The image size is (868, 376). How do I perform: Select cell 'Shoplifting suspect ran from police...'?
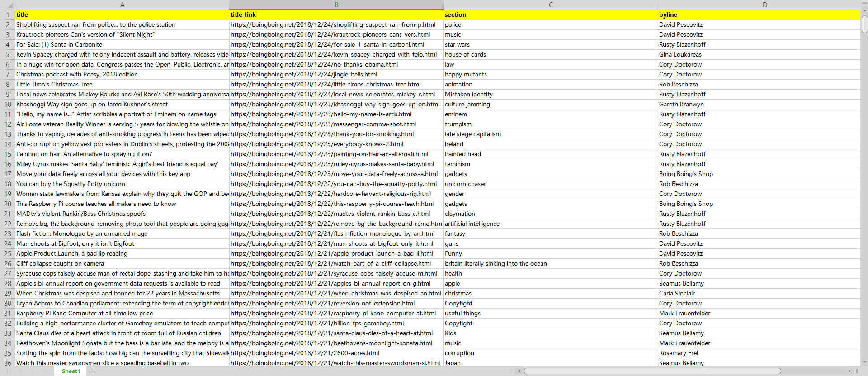click(122, 24)
